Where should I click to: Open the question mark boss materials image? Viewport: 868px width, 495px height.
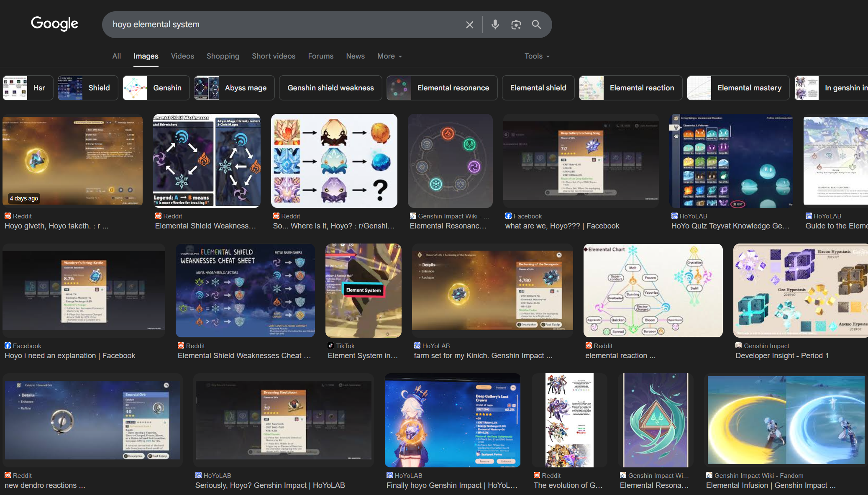pyautogui.click(x=334, y=161)
